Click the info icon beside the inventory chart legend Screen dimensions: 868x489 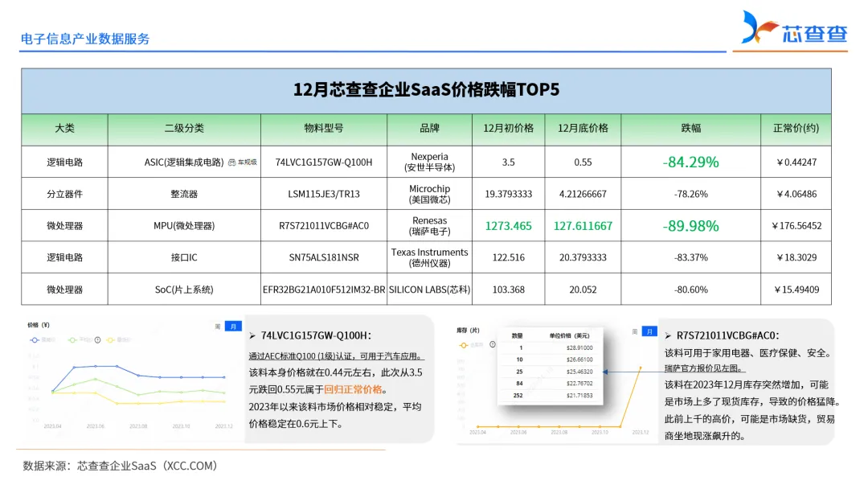pyautogui.click(x=492, y=344)
